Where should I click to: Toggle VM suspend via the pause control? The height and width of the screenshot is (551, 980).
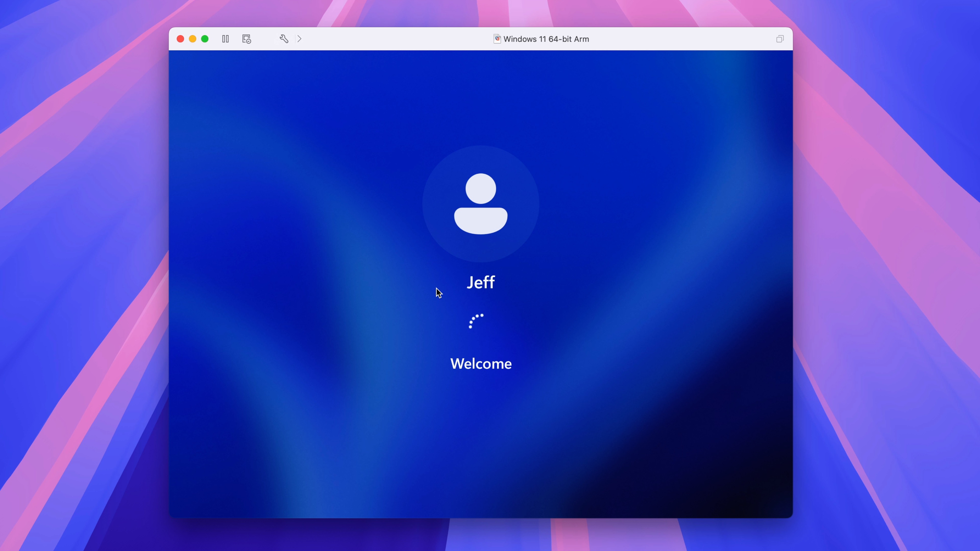coord(225,39)
